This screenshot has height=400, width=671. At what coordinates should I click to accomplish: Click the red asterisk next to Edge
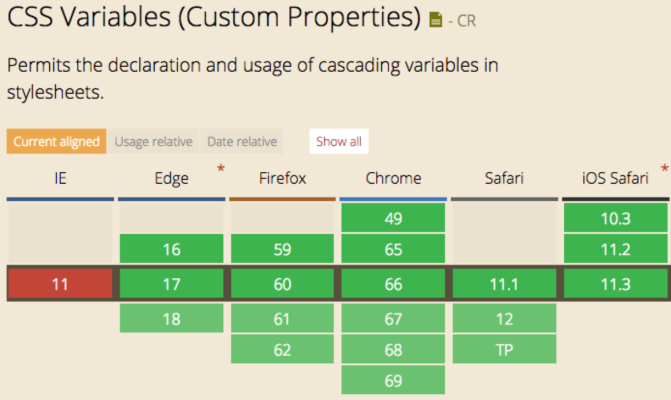click(220, 168)
